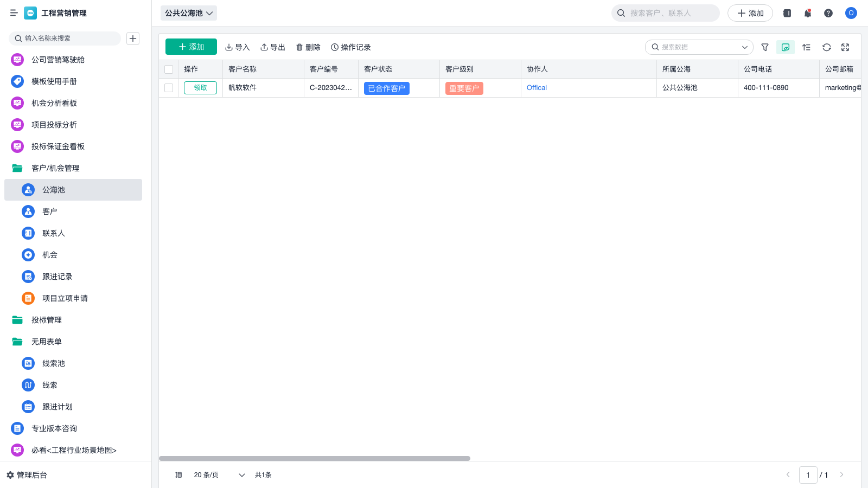The height and width of the screenshot is (488, 868).
Task: Refresh the table data
Action: coord(826,47)
